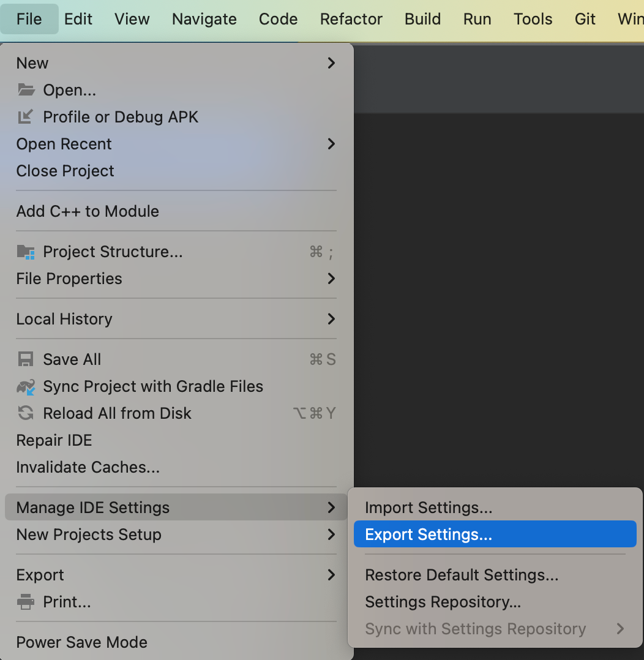Click the Gradle elephant sync icon
644x660 pixels.
click(x=26, y=386)
